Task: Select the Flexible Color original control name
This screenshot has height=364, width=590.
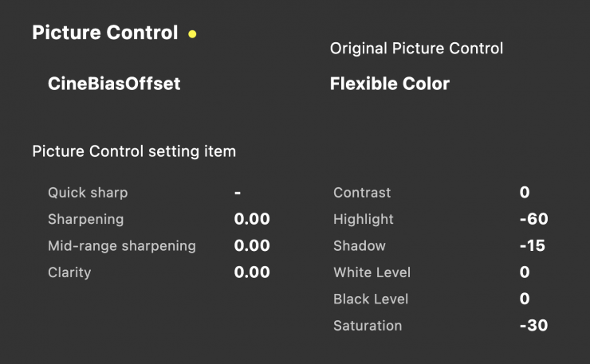Action: tap(389, 84)
